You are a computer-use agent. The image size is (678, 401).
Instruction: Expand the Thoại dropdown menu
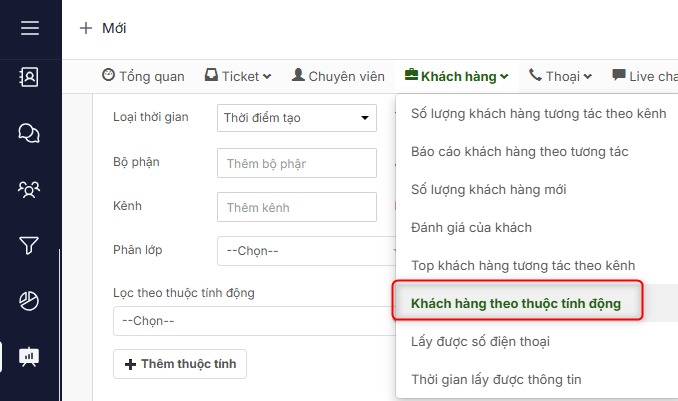coord(561,76)
